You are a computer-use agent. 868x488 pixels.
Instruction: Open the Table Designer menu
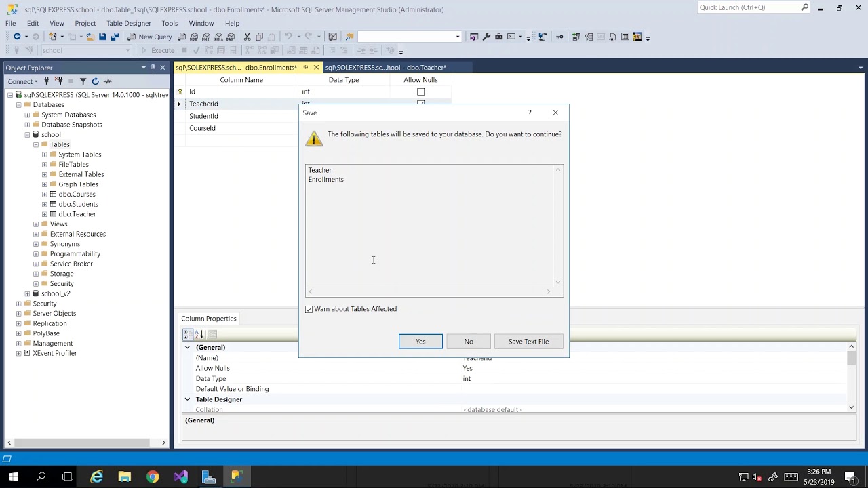tap(128, 23)
